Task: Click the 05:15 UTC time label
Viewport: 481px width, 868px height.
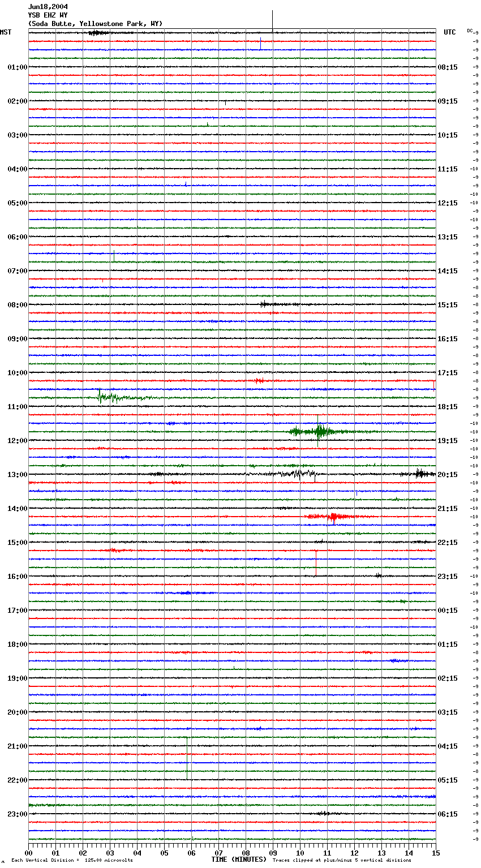Action: [448, 780]
